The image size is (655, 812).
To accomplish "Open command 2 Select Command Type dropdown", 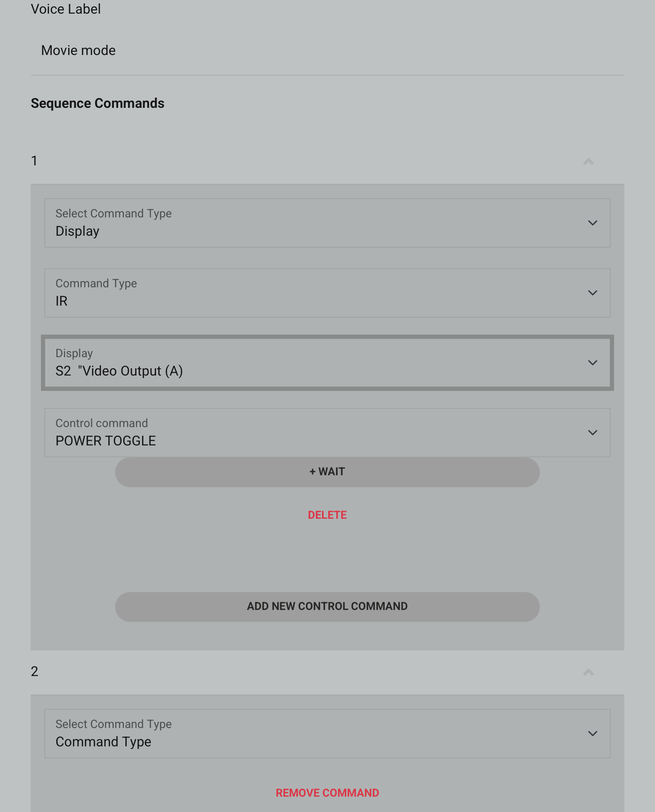I will click(x=327, y=734).
